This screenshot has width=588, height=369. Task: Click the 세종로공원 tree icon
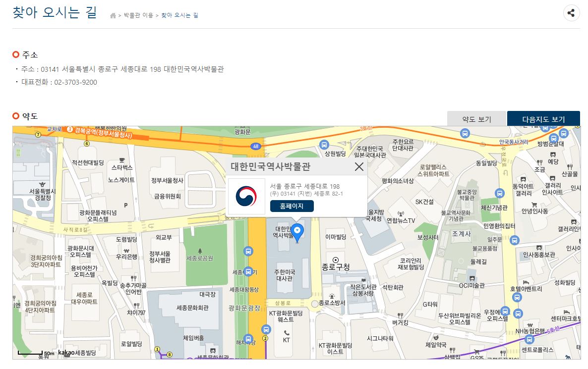[x=200, y=251]
